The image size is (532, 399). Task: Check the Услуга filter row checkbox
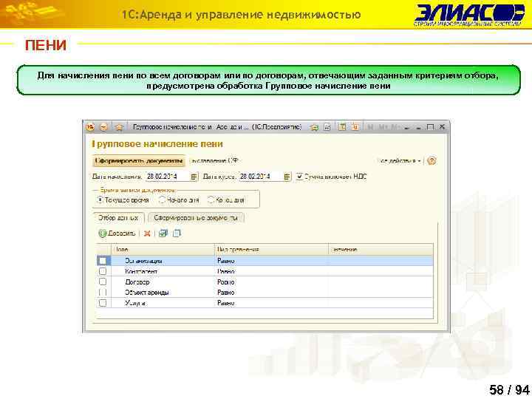103,303
